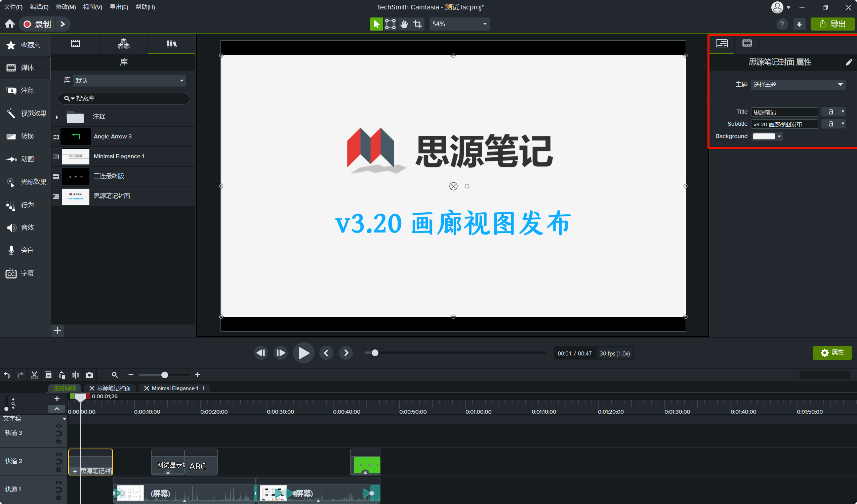This screenshot has width=857, height=504.
Task: Toggle visibility eye for 轨道 3
Action: pyautogui.click(x=58, y=426)
